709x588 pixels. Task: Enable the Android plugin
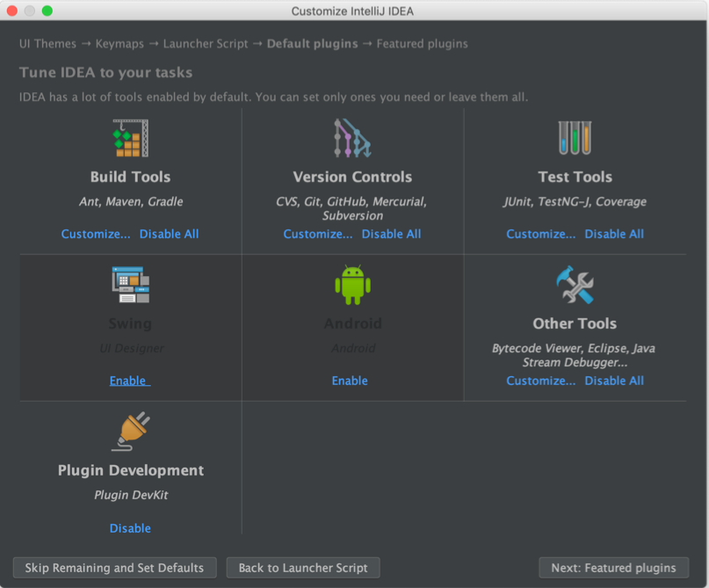pos(350,381)
